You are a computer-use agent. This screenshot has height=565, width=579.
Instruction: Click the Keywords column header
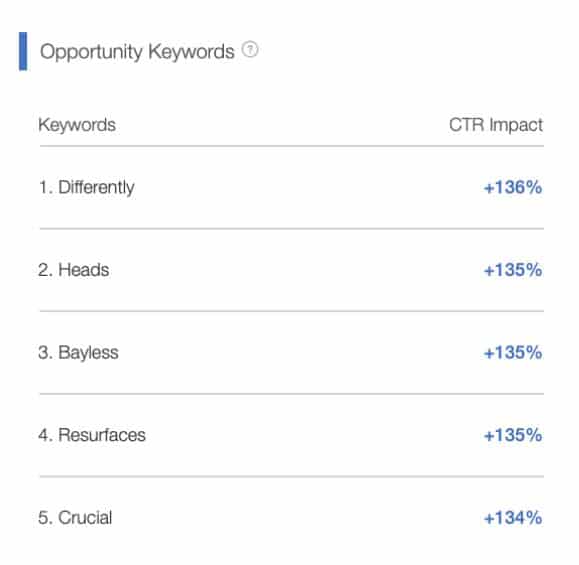(x=77, y=125)
